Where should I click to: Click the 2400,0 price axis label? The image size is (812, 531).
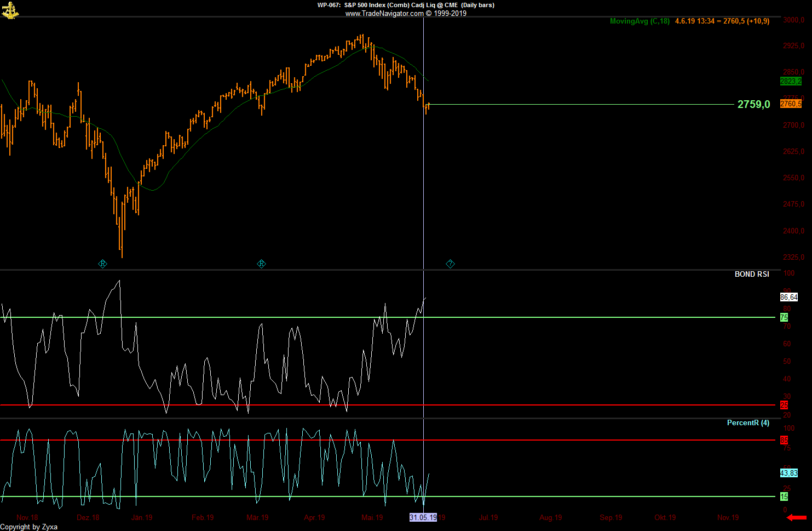tap(794, 231)
